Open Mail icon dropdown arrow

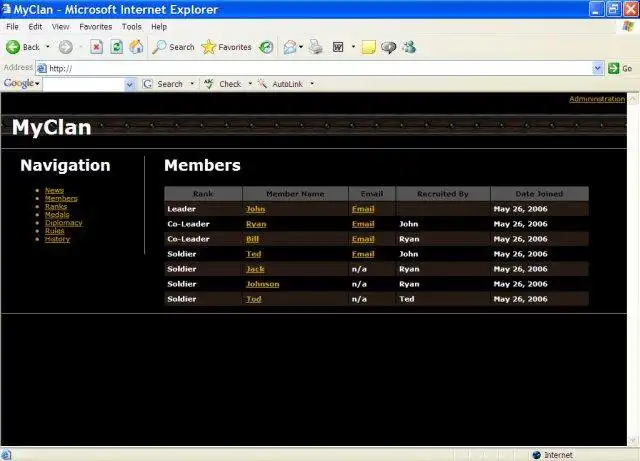pyautogui.click(x=301, y=47)
